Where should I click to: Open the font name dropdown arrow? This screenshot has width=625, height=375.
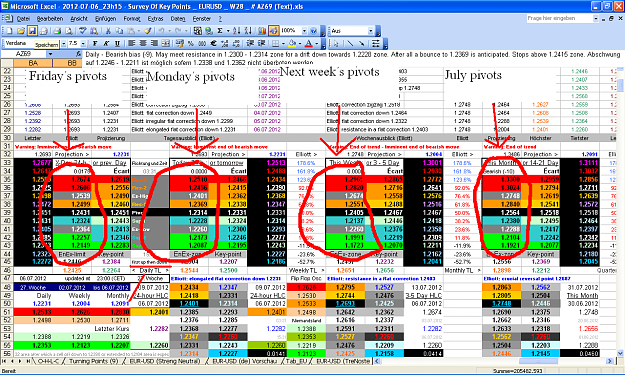pos(63,43)
